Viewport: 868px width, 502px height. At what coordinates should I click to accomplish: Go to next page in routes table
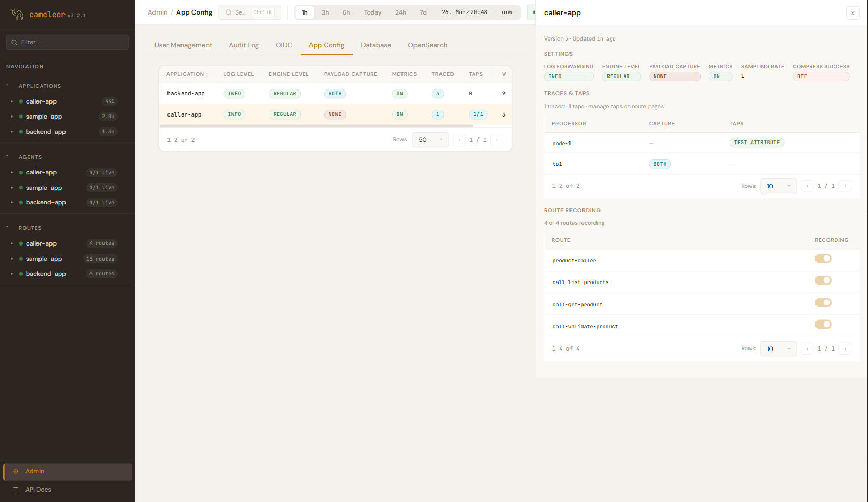[x=845, y=349]
